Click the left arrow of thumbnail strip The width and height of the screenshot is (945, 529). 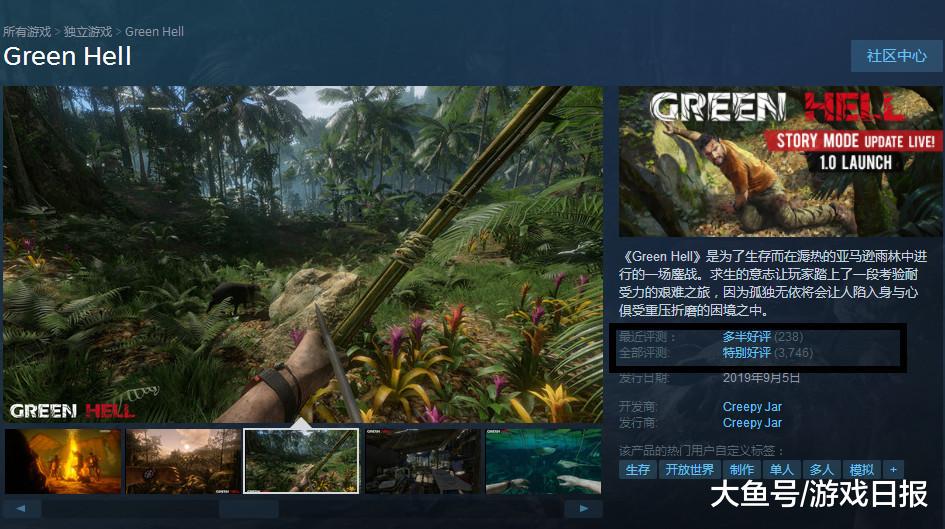coord(22,509)
